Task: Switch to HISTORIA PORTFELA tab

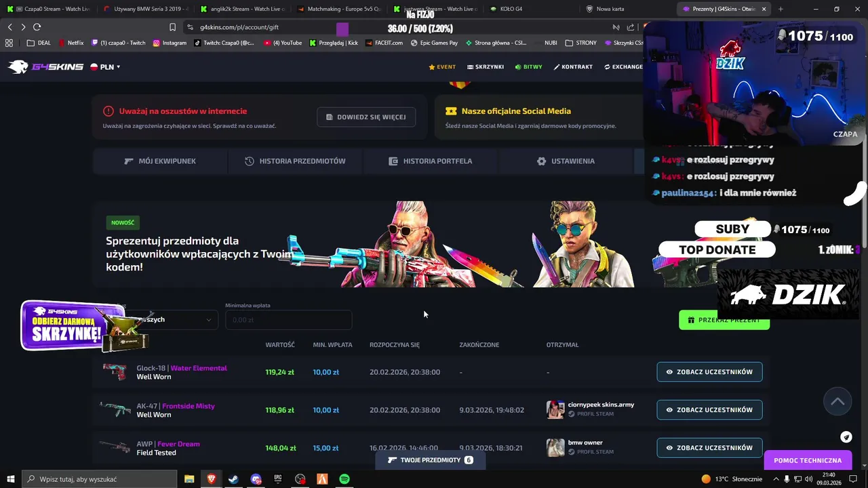Action: click(x=431, y=161)
